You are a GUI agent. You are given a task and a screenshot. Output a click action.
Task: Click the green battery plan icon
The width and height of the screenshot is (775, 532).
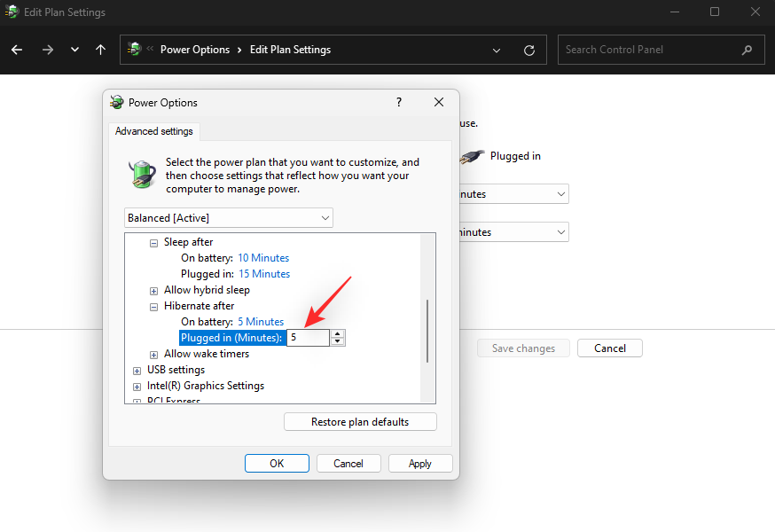coord(143,174)
